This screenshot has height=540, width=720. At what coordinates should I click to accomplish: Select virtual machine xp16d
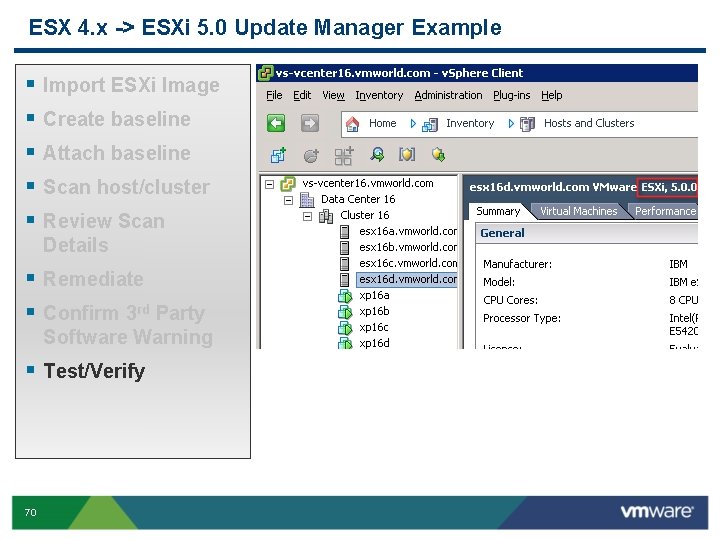[x=374, y=343]
